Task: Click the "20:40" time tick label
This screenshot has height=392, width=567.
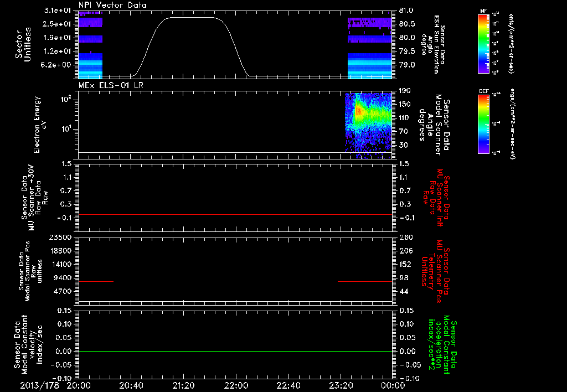Action: tap(131, 385)
